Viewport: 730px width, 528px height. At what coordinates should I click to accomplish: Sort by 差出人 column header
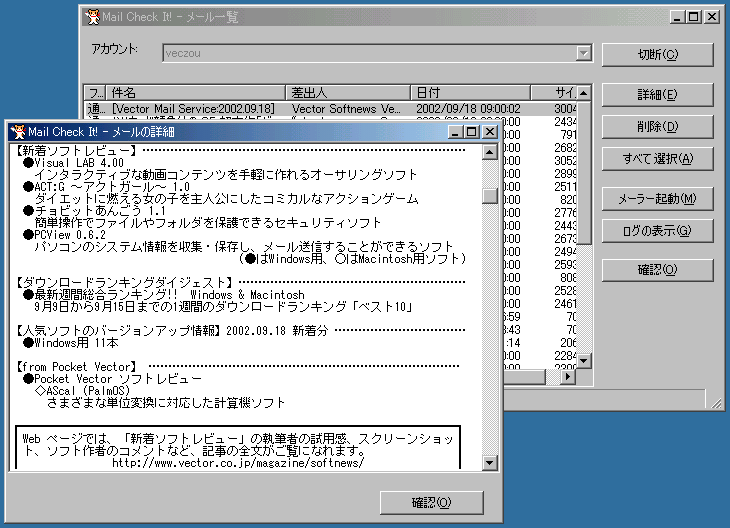348,93
